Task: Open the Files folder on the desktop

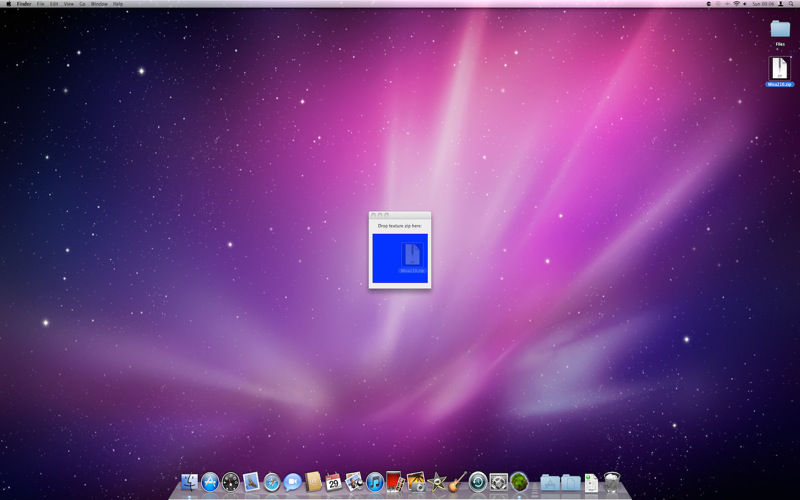Action: point(780,29)
